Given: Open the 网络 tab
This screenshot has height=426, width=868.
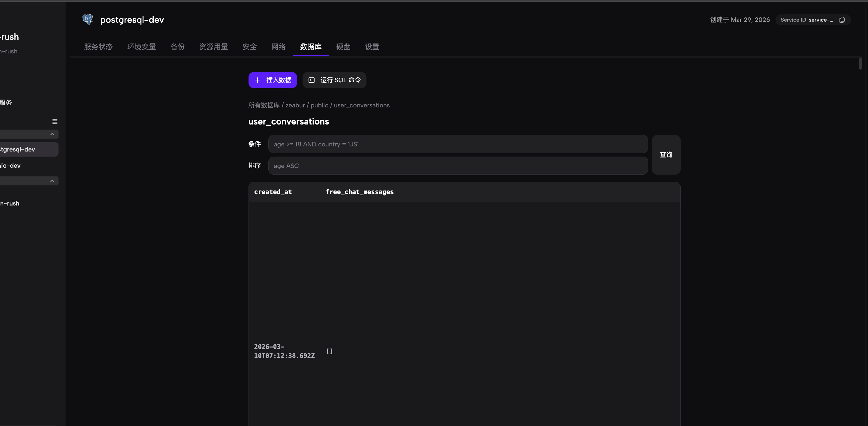Looking at the screenshot, I should click(x=278, y=47).
